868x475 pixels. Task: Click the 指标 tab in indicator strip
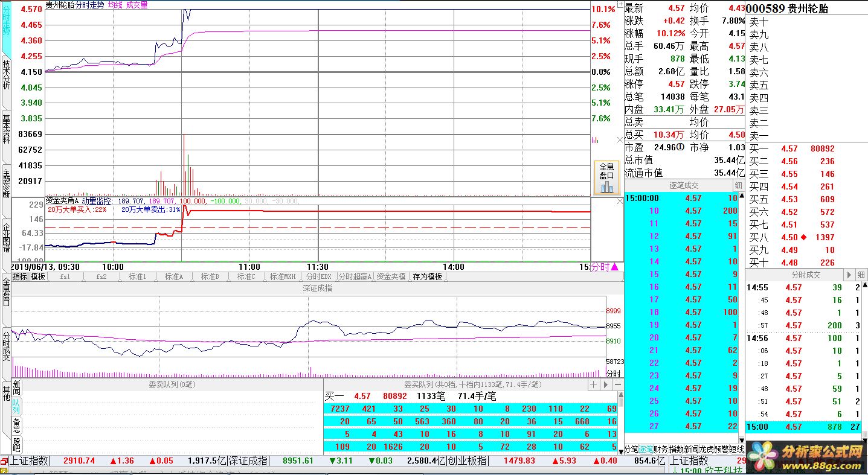pos(20,276)
